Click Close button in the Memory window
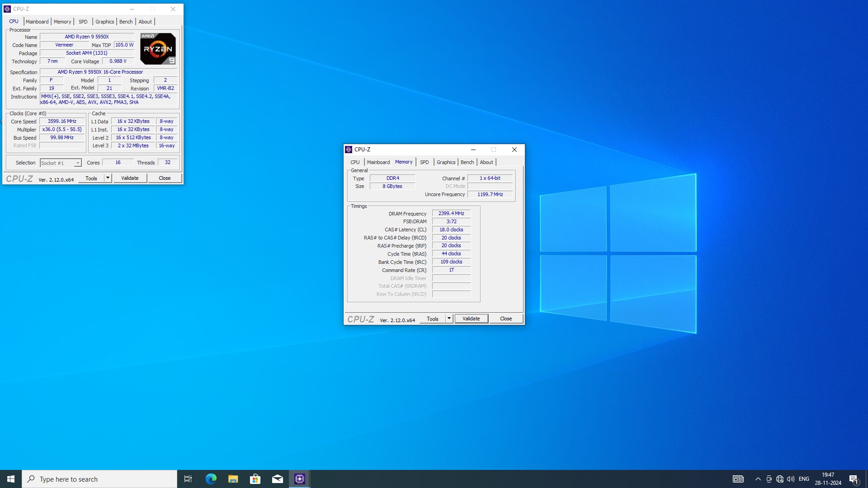Image resolution: width=868 pixels, height=488 pixels. (506, 319)
